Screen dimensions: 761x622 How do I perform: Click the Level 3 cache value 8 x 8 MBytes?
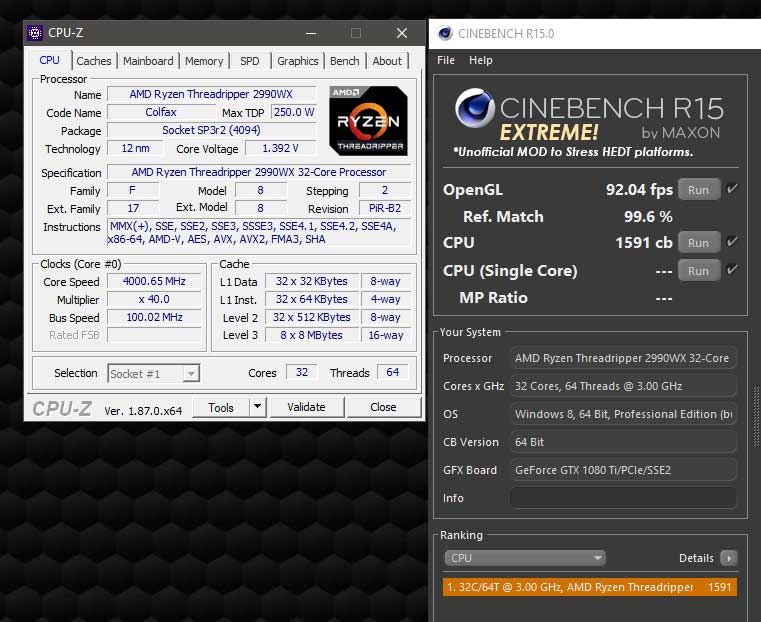[312, 335]
